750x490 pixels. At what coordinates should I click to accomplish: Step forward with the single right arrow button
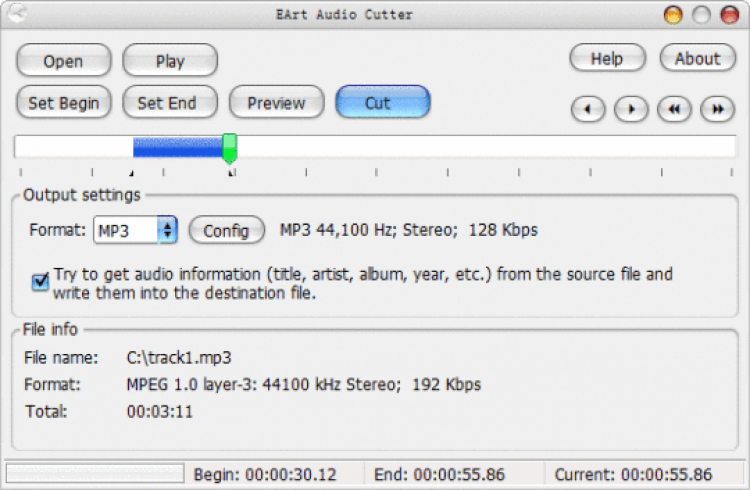click(631, 108)
